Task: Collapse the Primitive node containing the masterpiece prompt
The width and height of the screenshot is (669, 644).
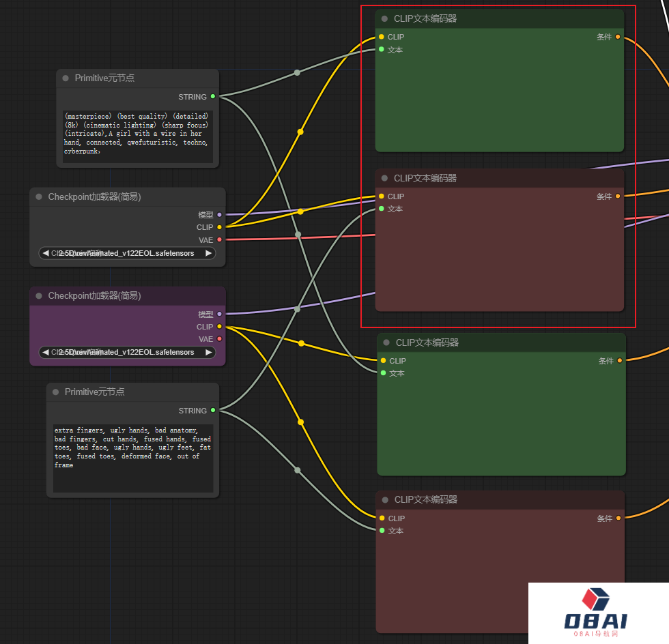Action: click(x=66, y=78)
